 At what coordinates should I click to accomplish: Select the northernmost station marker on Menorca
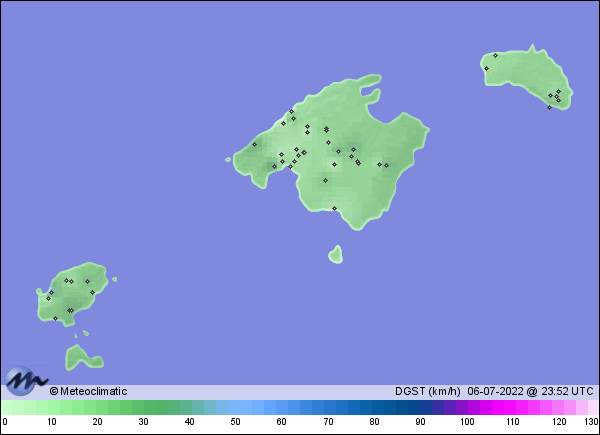495,55
